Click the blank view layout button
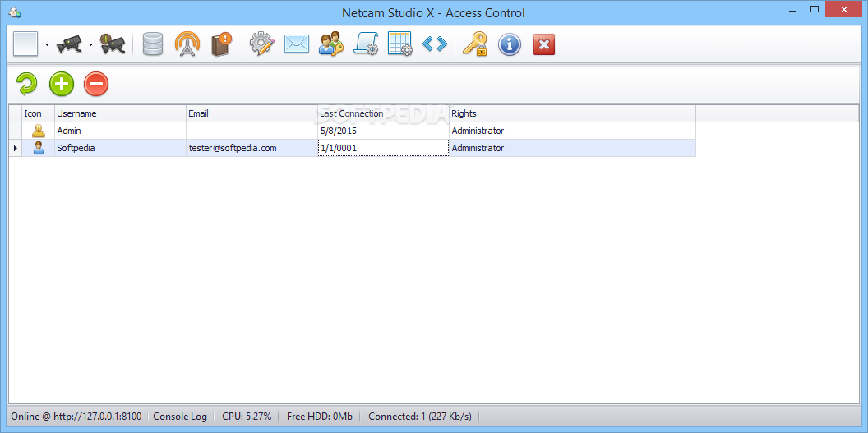 (x=25, y=44)
